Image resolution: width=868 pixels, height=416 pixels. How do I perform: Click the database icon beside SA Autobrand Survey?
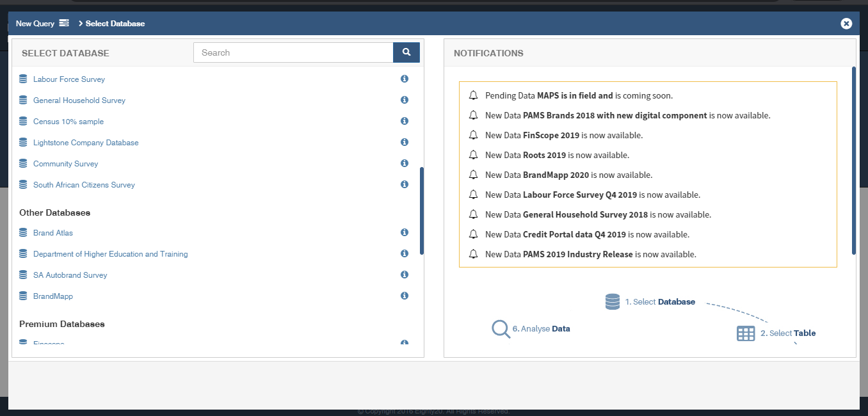[23, 275]
